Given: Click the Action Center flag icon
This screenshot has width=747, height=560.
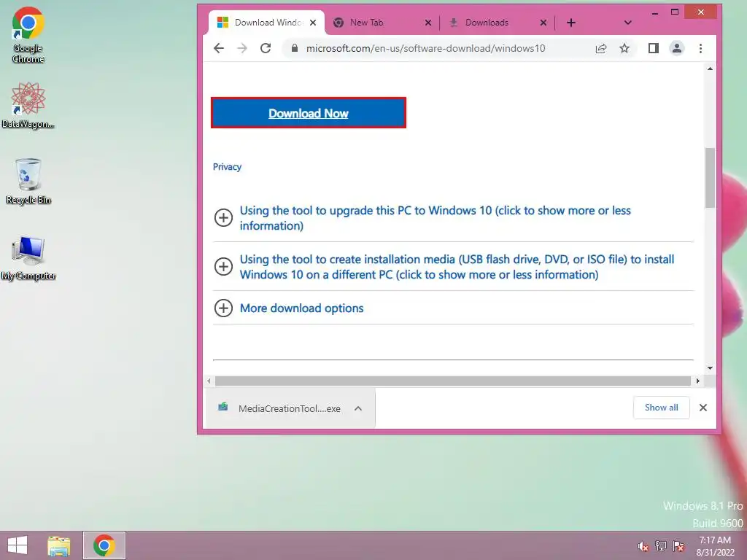Looking at the screenshot, I should point(678,546).
